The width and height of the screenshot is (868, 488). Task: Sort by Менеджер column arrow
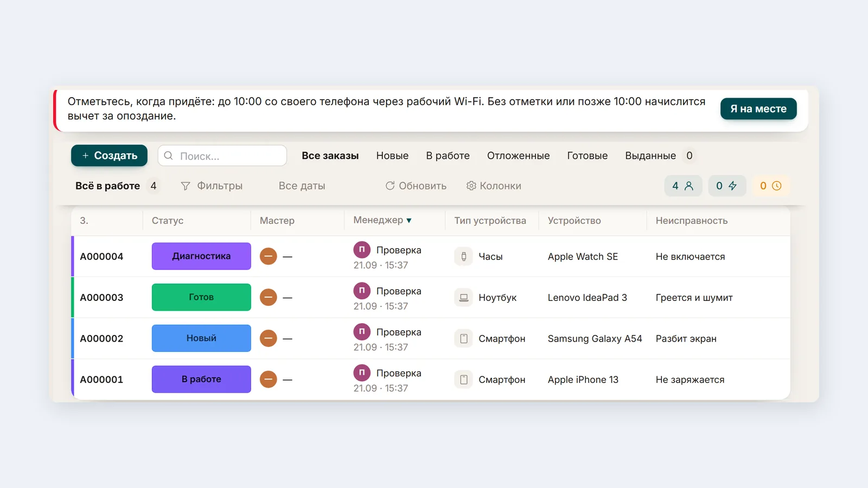pyautogui.click(x=409, y=220)
